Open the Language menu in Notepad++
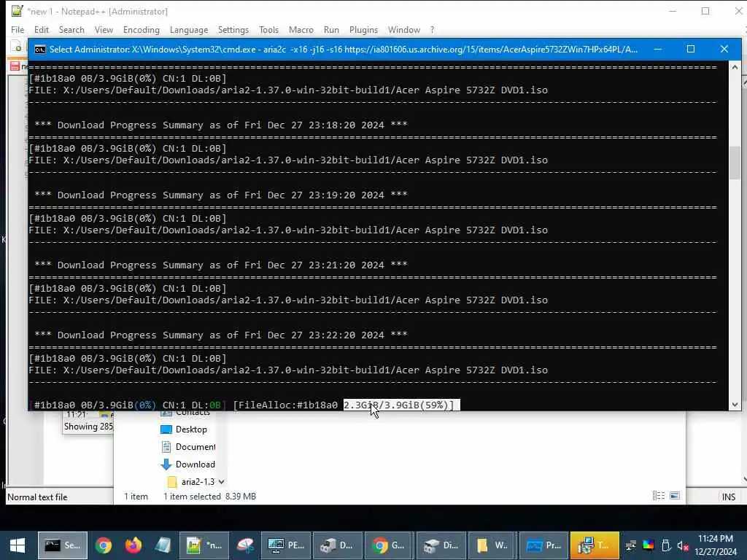The width and height of the screenshot is (747, 560). [x=189, y=29]
